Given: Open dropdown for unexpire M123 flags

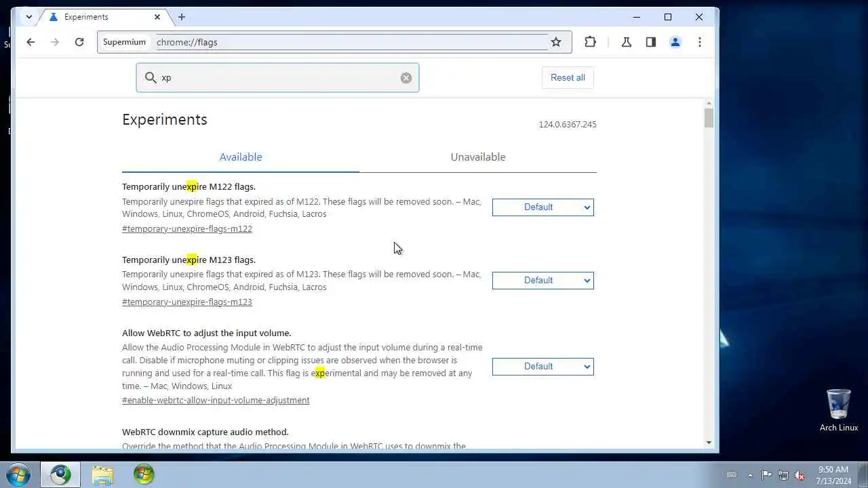Looking at the screenshot, I should (543, 281).
